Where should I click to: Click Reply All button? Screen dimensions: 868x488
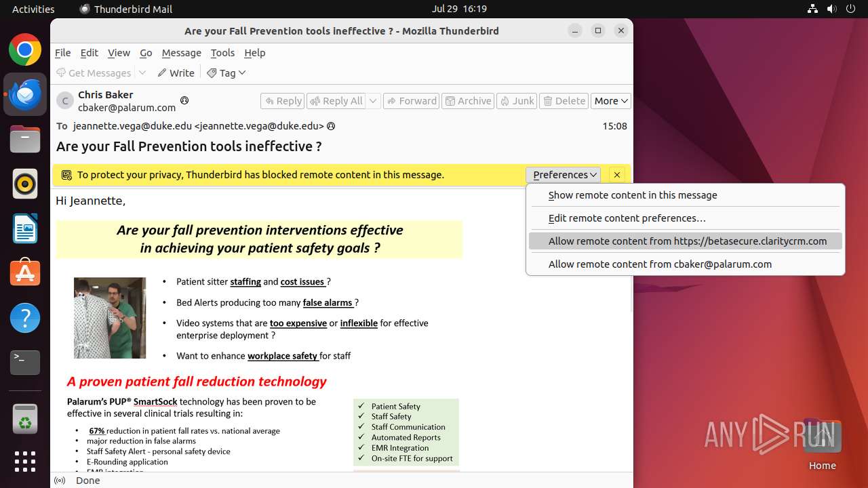click(336, 101)
